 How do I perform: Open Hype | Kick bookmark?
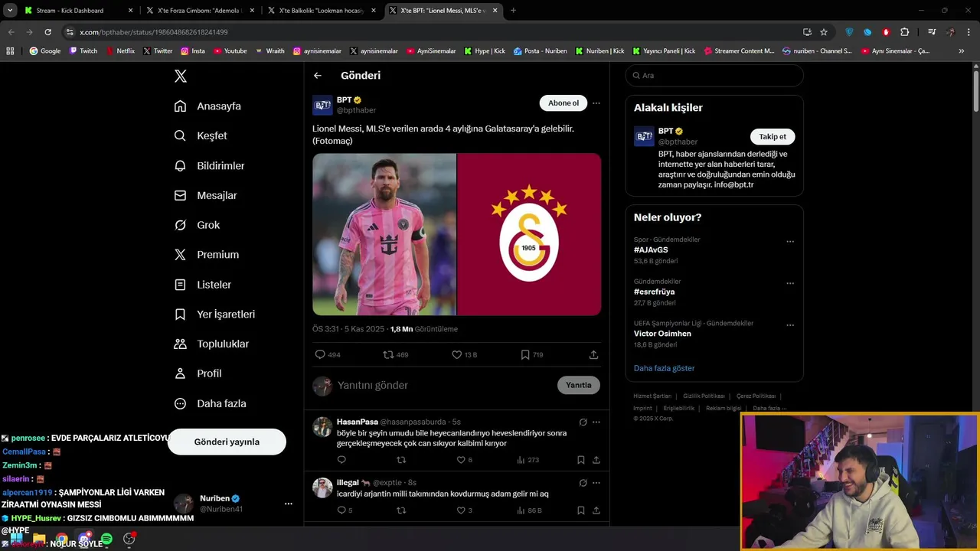484,51
